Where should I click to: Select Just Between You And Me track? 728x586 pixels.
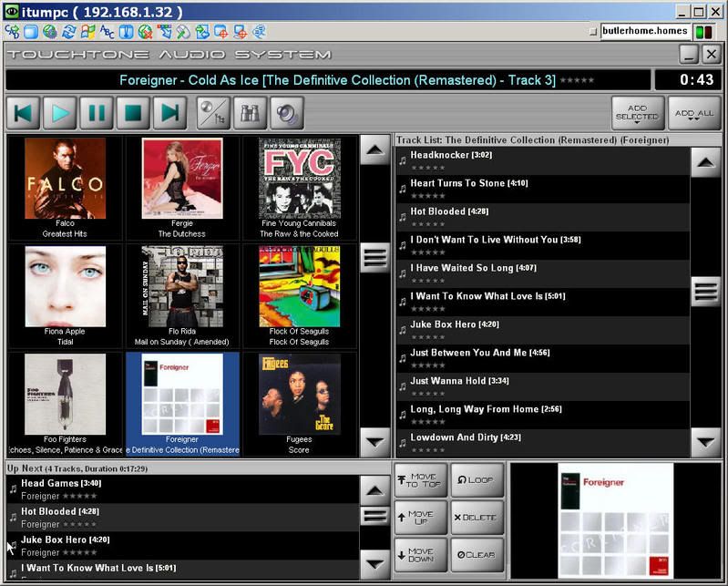tap(542, 358)
